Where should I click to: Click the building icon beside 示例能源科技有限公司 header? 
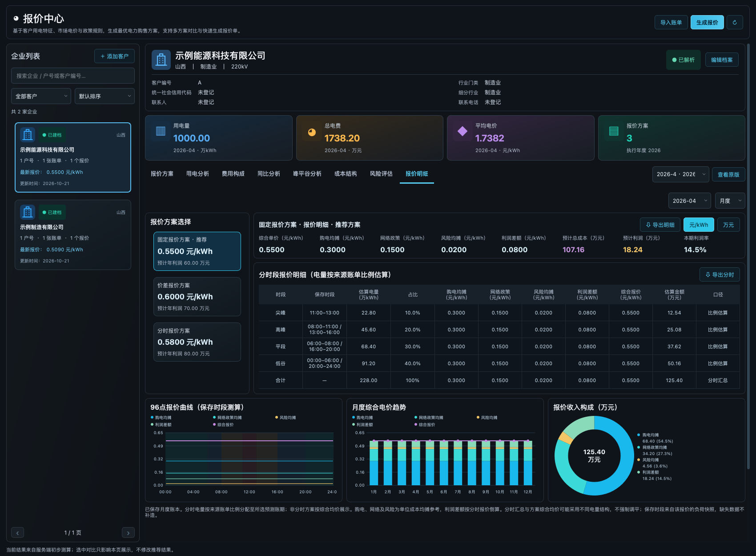coord(161,60)
